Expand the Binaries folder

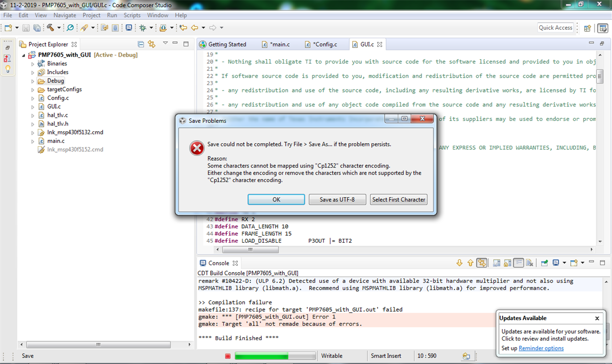click(x=33, y=64)
